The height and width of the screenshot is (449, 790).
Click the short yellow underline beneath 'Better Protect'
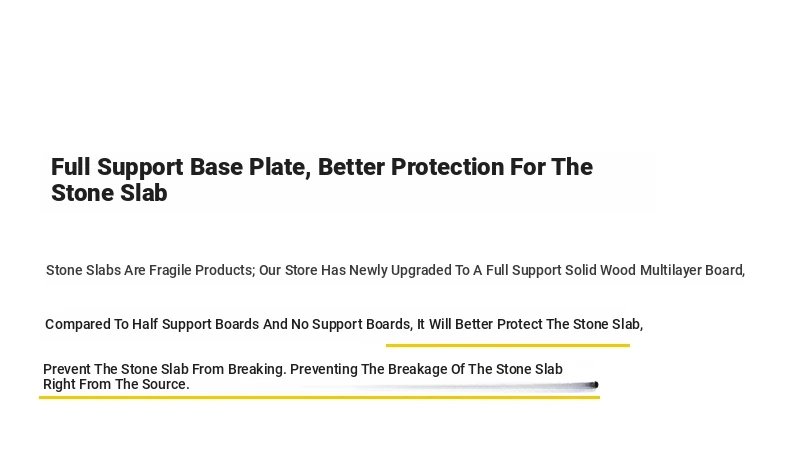[508, 346]
